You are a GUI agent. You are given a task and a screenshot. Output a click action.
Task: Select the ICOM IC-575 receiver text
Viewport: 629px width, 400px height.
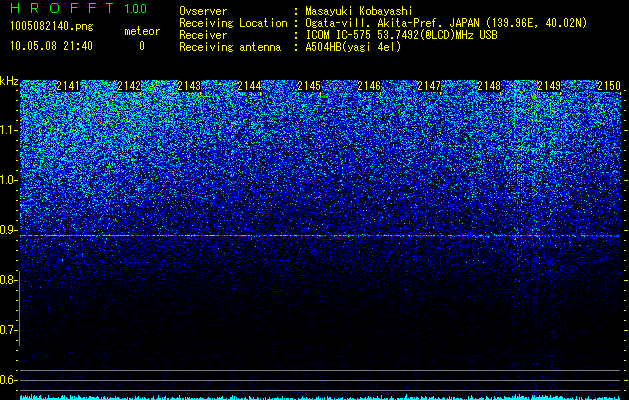(401, 35)
